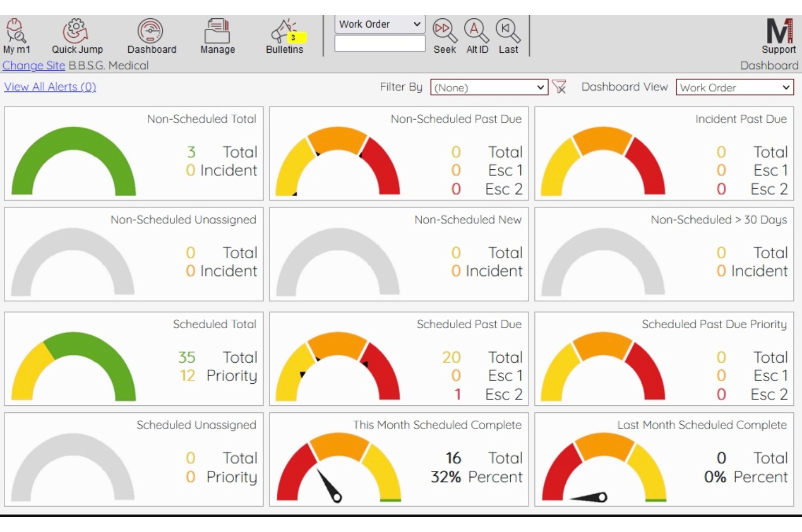Open the Support logo icon
This screenshot has width=802, height=532.
780,31
